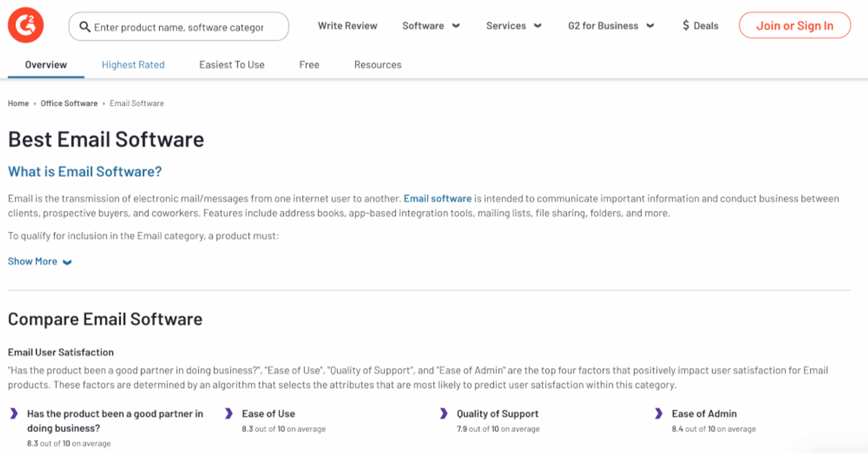Click the search magnifier icon
The width and height of the screenshot is (868, 454).
[x=85, y=27]
